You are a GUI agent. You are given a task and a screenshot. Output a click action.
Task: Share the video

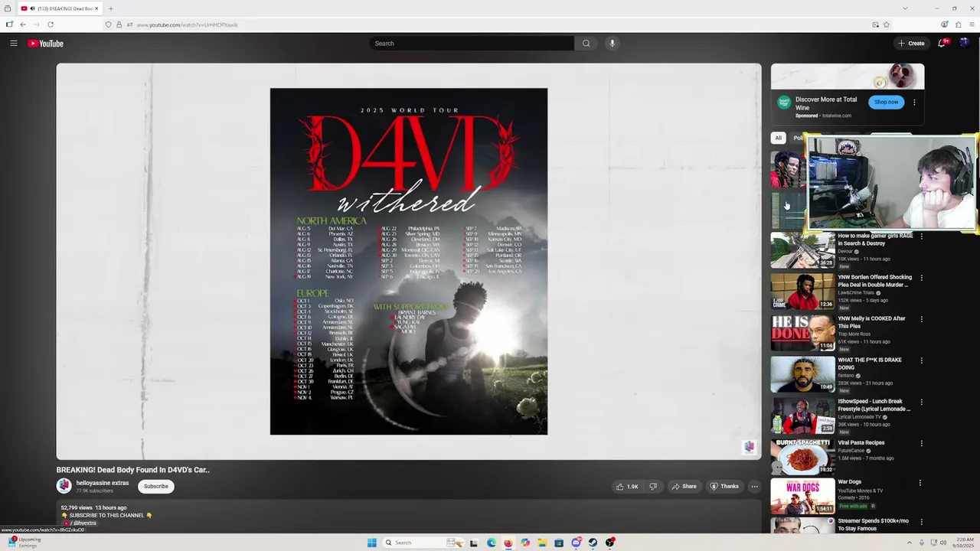pos(684,486)
